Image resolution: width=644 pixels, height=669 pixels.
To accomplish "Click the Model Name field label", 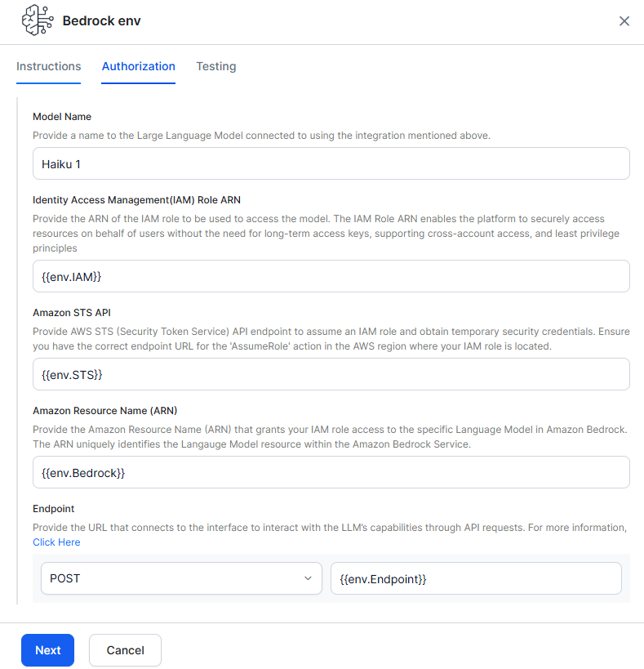I will [62, 117].
